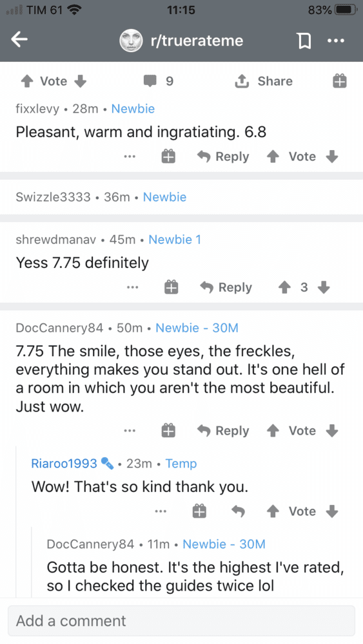Open more options on fixxlevy's comment
Image resolution: width=363 pixels, height=644 pixels.
coord(130,156)
